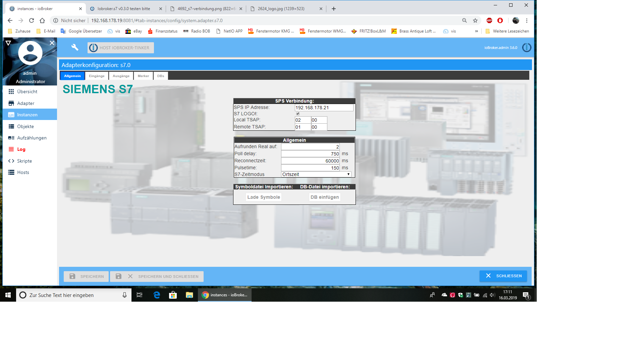Click the Lade Symbole button

pos(264,197)
